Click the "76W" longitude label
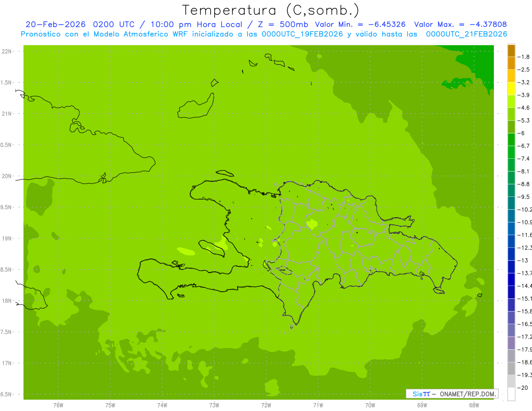The image size is (532, 411). click(x=58, y=405)
